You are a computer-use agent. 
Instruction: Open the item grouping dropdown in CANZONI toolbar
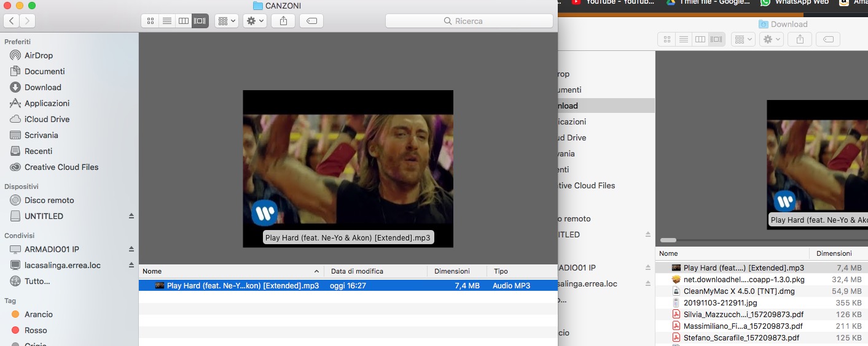click(226, 21)
